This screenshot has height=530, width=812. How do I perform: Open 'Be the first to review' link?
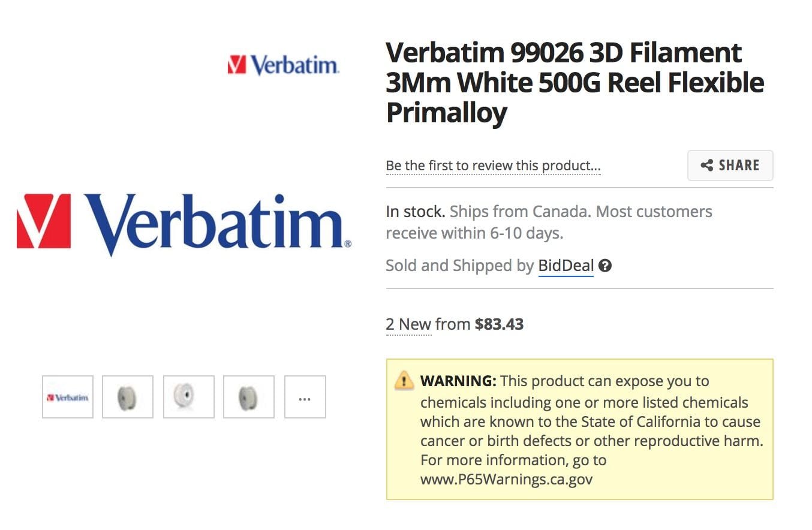coord(493,165)
